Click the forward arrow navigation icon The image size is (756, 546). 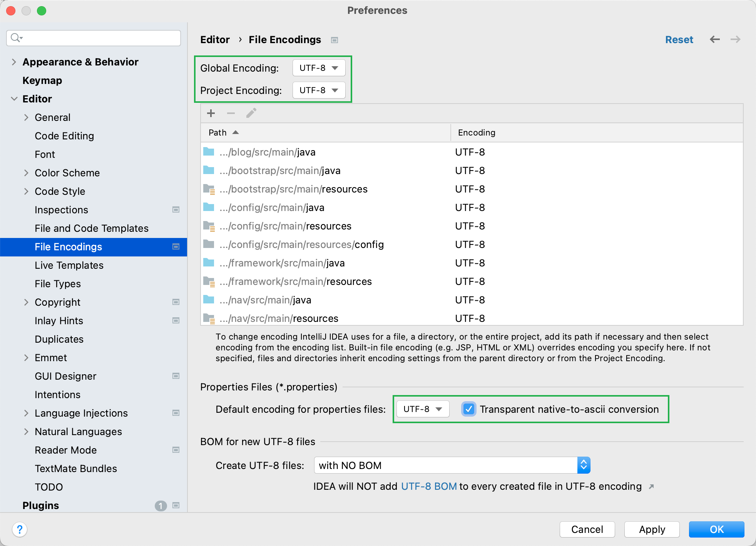(x=736, y=39)
